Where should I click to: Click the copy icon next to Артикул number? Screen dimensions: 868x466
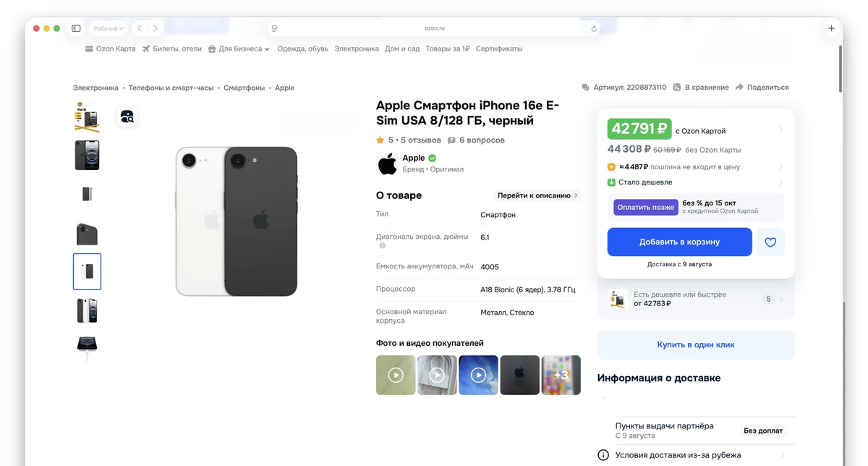pyautogui.click(x=584, y=87)
